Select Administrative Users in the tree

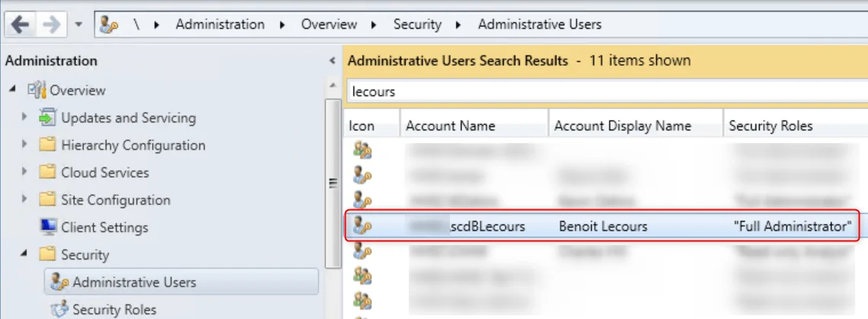[x=134, y=282]
